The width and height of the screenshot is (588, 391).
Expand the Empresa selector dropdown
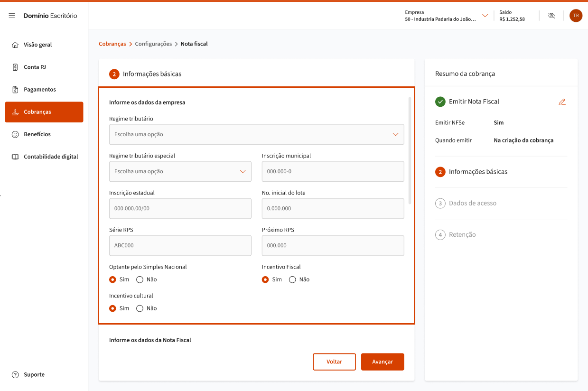(x=485, y=16)
